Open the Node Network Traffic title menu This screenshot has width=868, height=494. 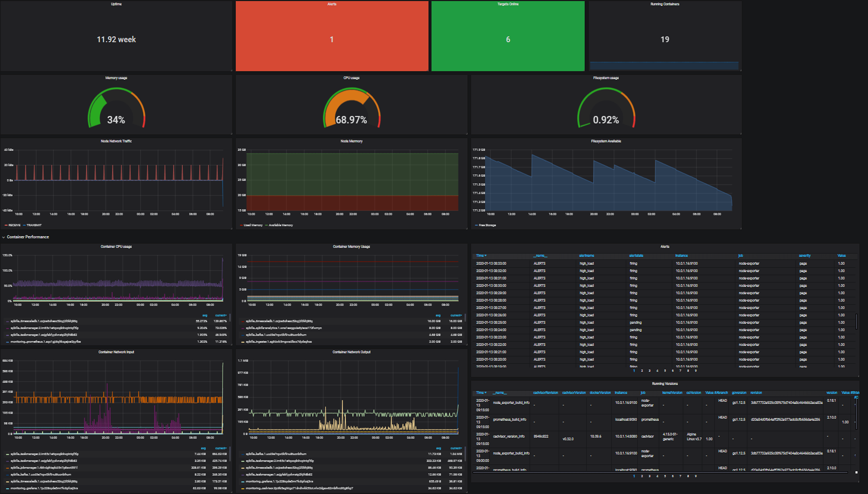point(116,141)
